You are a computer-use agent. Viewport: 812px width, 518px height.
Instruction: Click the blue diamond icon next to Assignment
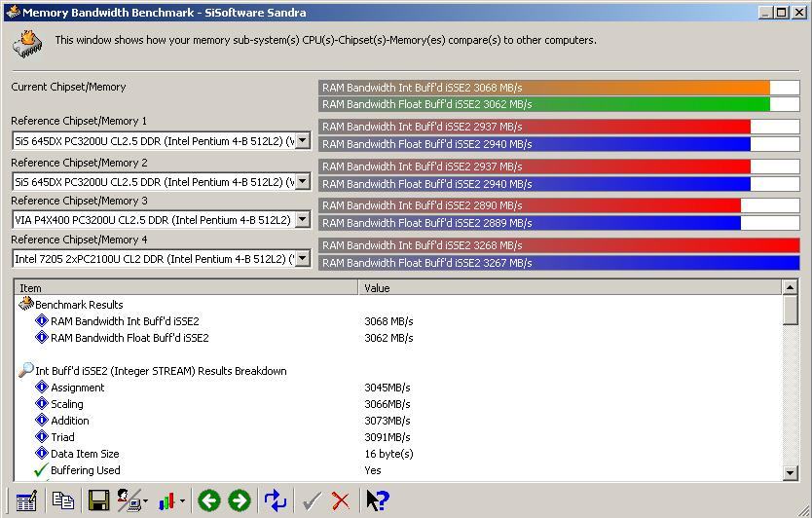pos(42,387)
